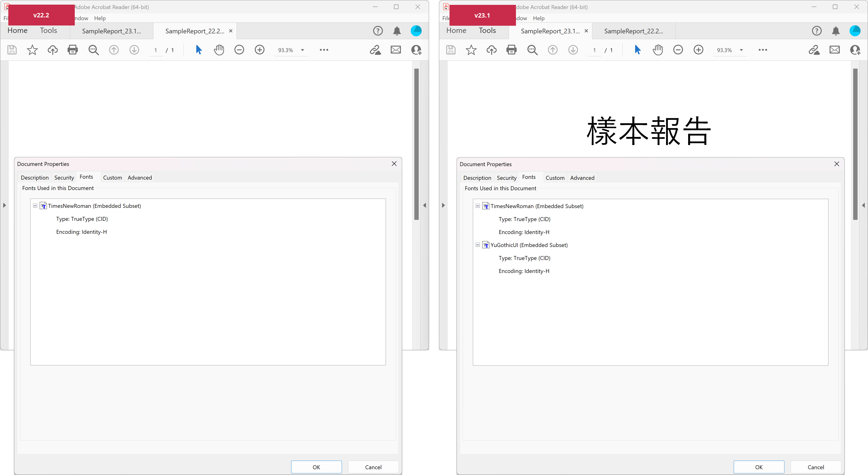
Task: Expand the right tools pane in right window
Action: (x=863, y=206)
